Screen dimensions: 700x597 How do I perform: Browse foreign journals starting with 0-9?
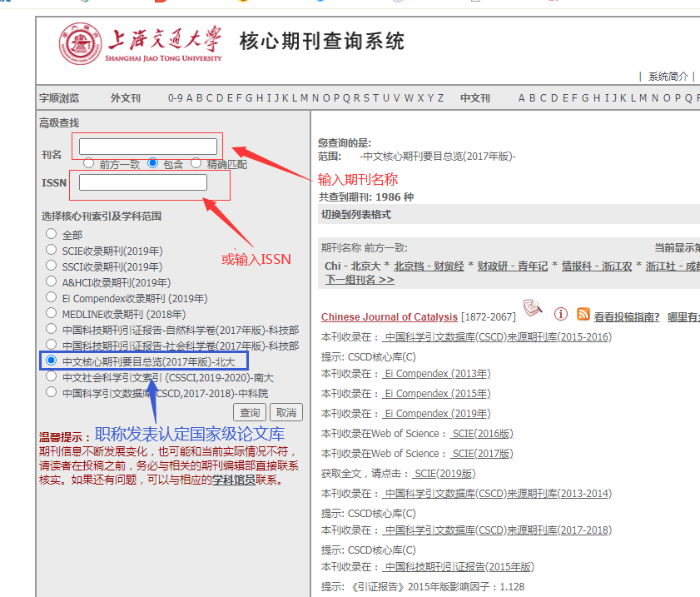coord(175,97)
